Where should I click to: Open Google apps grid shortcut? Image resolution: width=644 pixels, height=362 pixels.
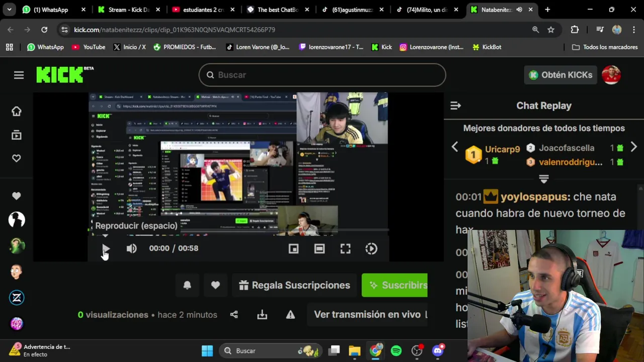[x=9, y=47]
